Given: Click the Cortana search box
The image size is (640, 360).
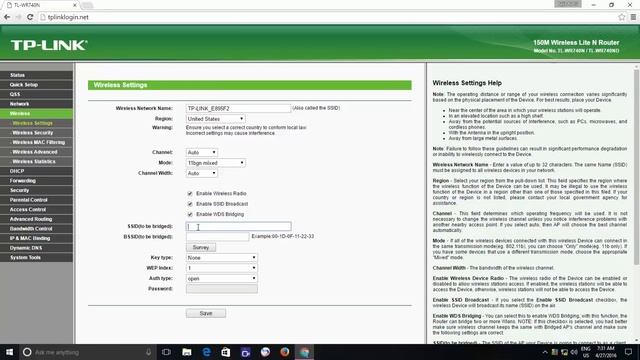Looking at the screenshot, I should click(x=88, y=352).
